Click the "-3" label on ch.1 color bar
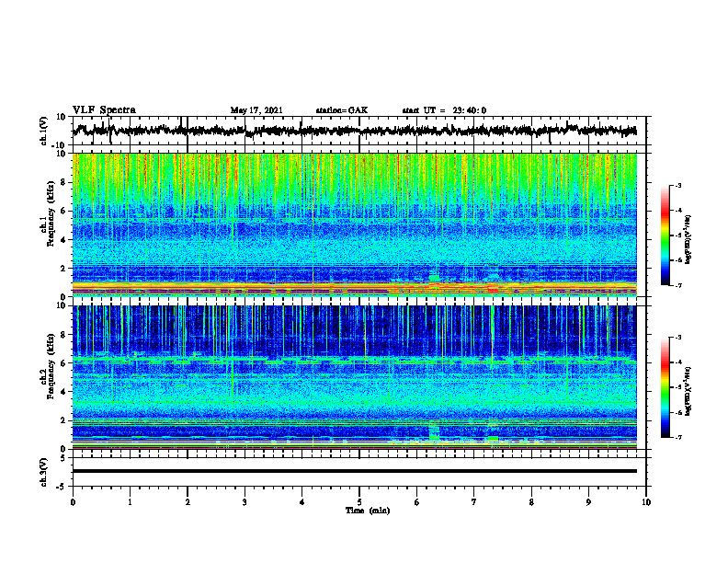 tap(677, 185)
